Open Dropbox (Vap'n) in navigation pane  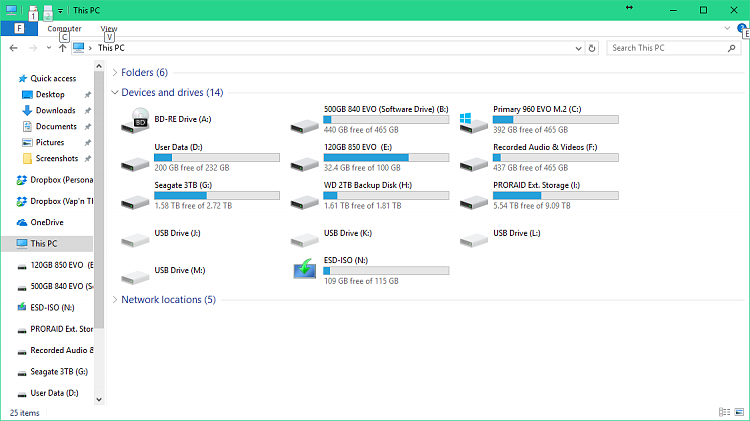[x=55, y=201]
